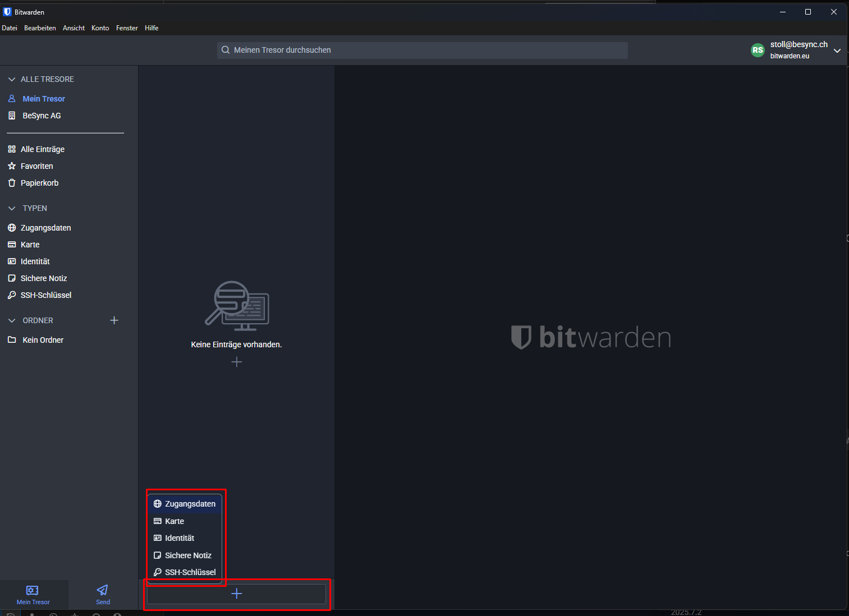Screen dimensions: 849x616
Task: Click the RS account avatar
Action: pos(758,50)
